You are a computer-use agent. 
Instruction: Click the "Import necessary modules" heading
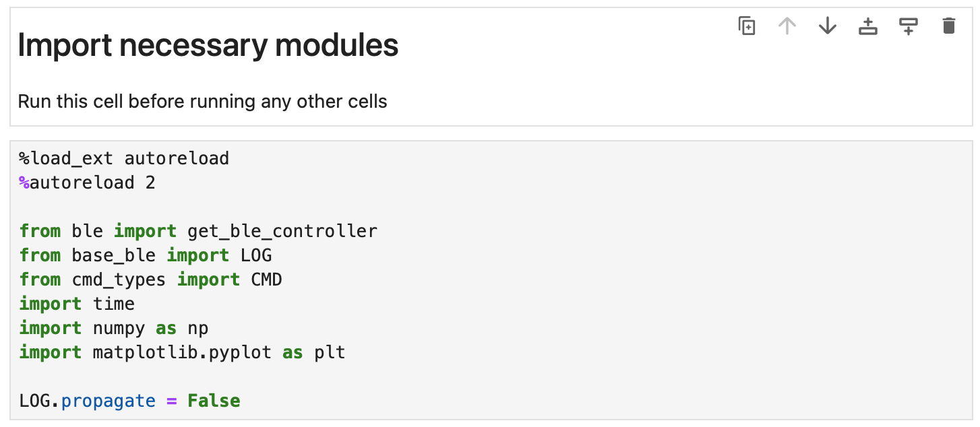tap(208, 46)
